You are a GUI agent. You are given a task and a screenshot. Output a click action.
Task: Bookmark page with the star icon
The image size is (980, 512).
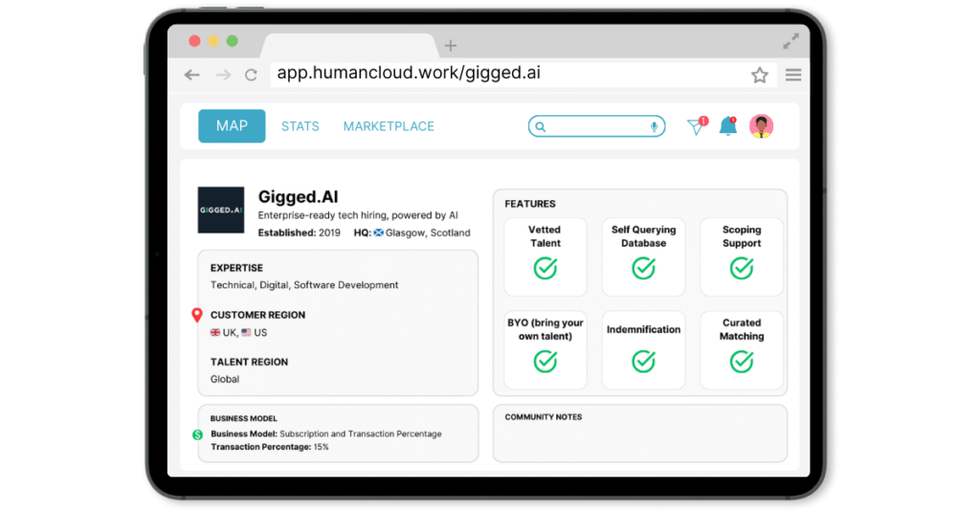759,75
